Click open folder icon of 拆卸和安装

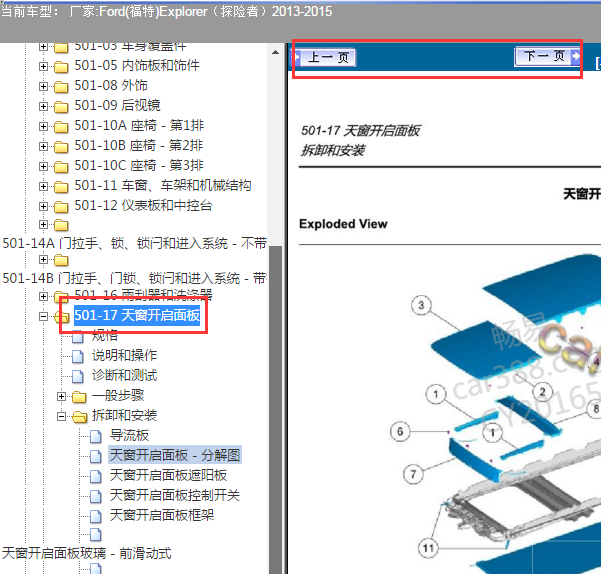click(x=79, y=417)
